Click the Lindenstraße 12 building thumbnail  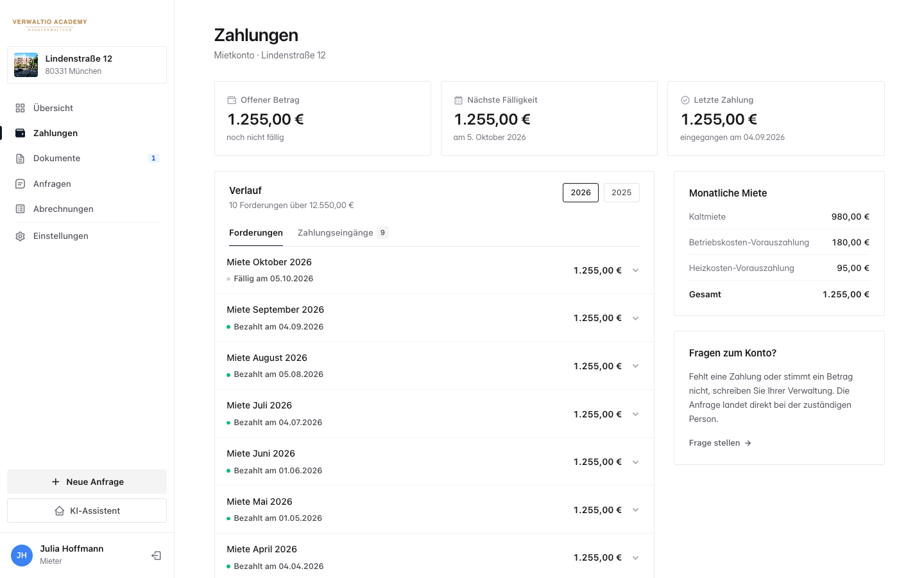(x=26, y=65)
